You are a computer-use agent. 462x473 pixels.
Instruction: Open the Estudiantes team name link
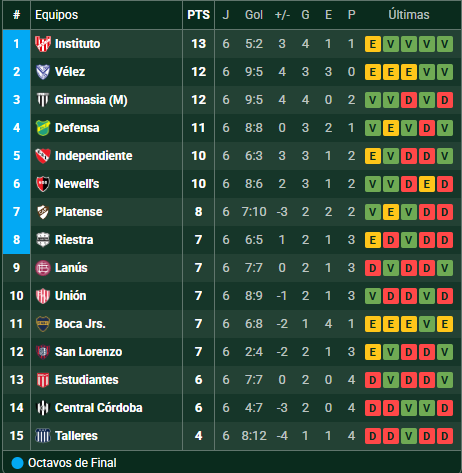[87, 380]
